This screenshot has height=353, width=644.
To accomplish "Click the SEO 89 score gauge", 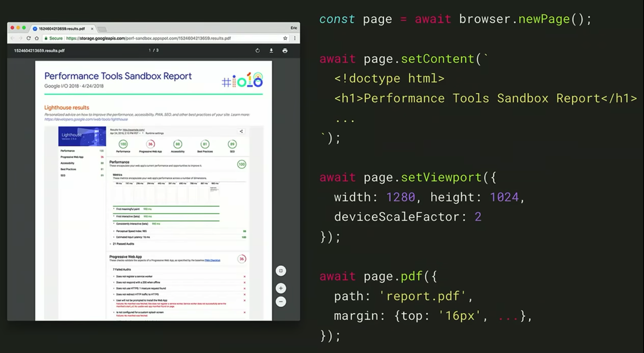I will [232, 144].
